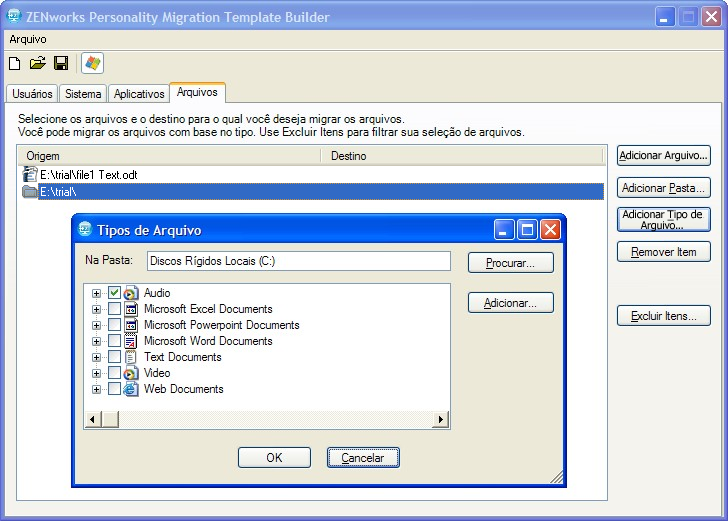The width and height of the screenshot is (728, 521).
Task: Click the Excluir Itens button
Action: [663, 316]
